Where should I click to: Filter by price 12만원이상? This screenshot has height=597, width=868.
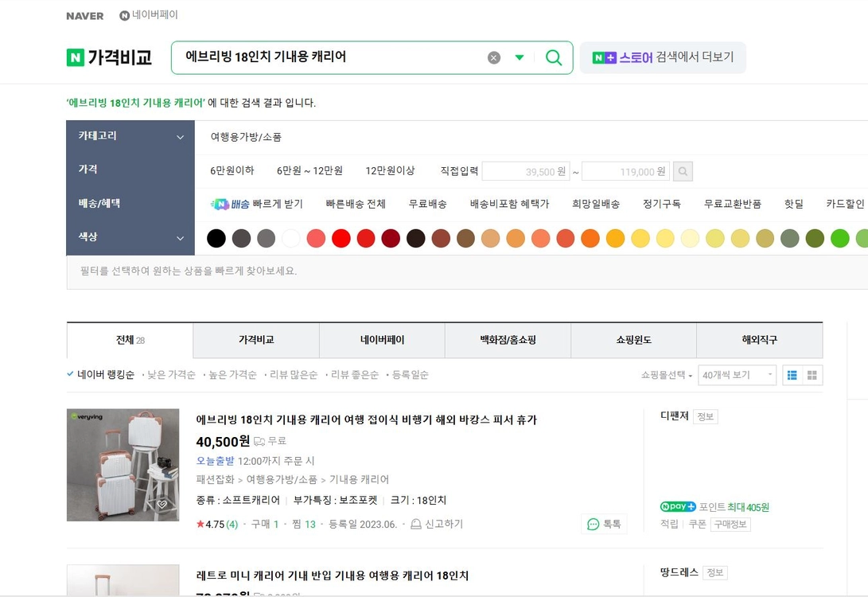(390, 170)
